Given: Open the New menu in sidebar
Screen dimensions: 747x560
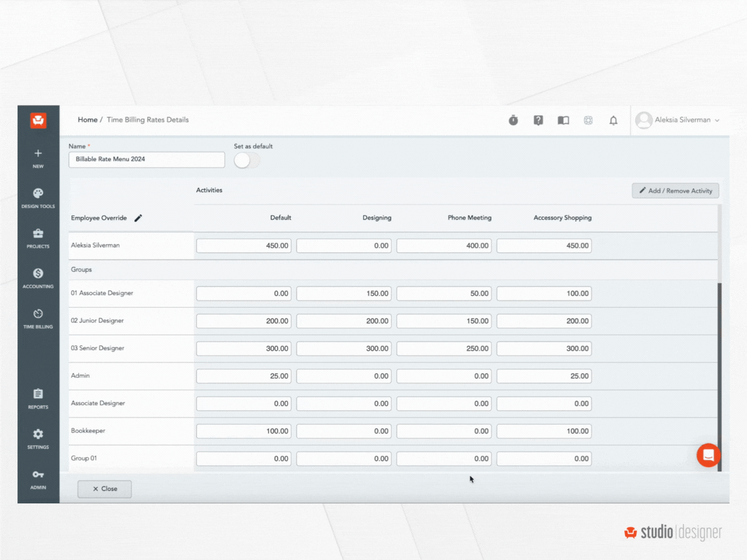Looking at the screenshot, I should 38,157.
